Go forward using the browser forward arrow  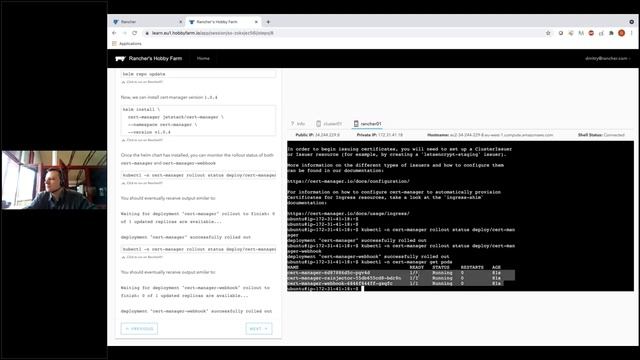tap(124, 33)
